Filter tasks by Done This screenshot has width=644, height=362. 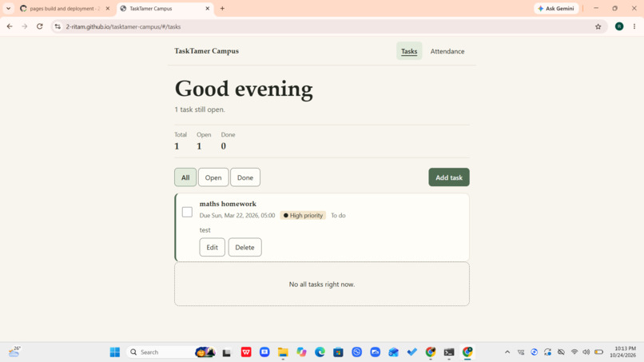tap(245, 177)
